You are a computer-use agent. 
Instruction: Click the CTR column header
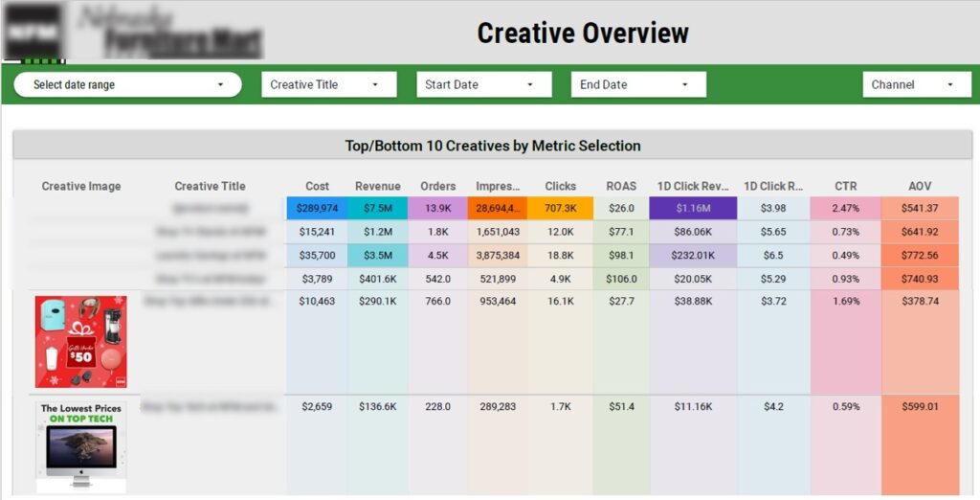pyautogui.click(x=845, y=186)
